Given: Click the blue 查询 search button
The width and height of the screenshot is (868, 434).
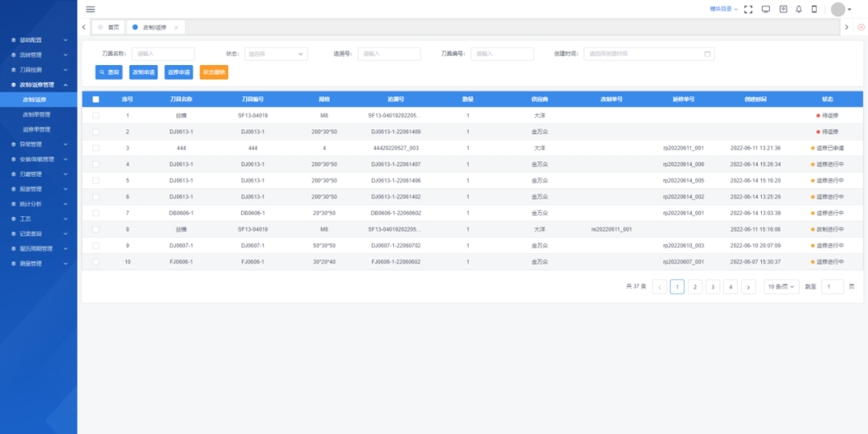Looking at the screenshot, I should [x=108, y=72].
